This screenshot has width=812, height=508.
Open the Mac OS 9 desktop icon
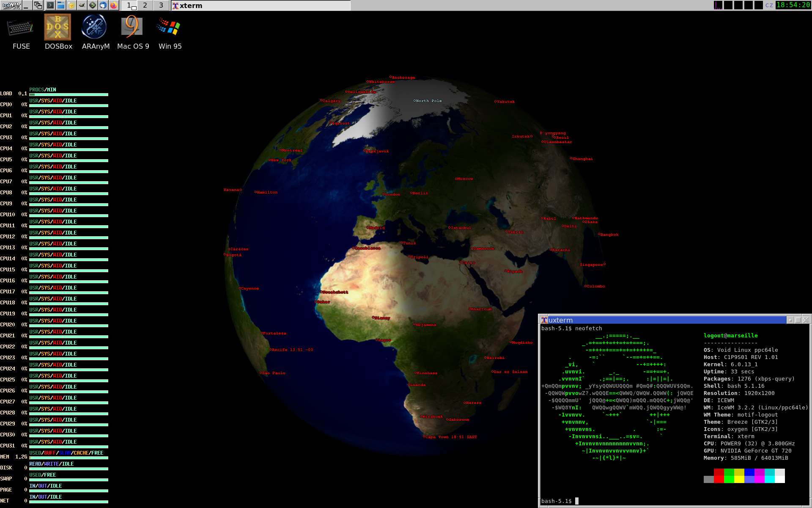click(x=133, y=32)
